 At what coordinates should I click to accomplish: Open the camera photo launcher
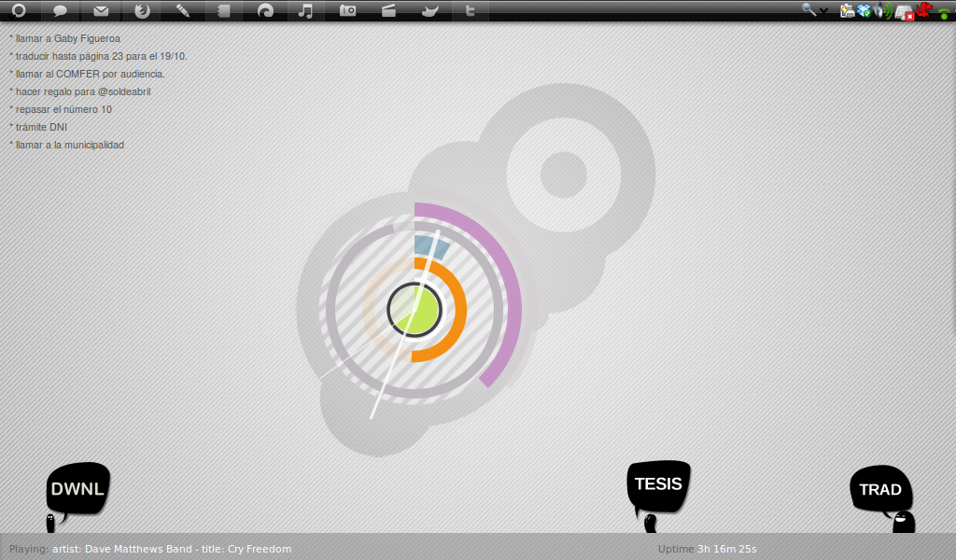coord(347,11)
